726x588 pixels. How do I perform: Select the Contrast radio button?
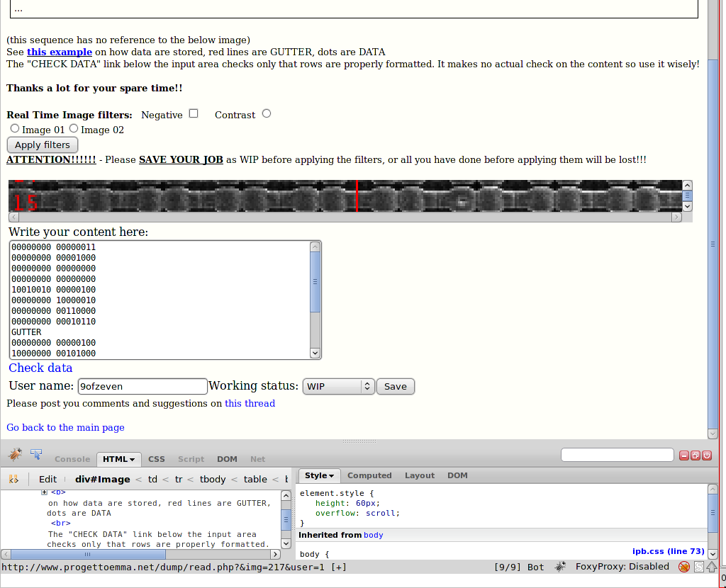(267, 113)
